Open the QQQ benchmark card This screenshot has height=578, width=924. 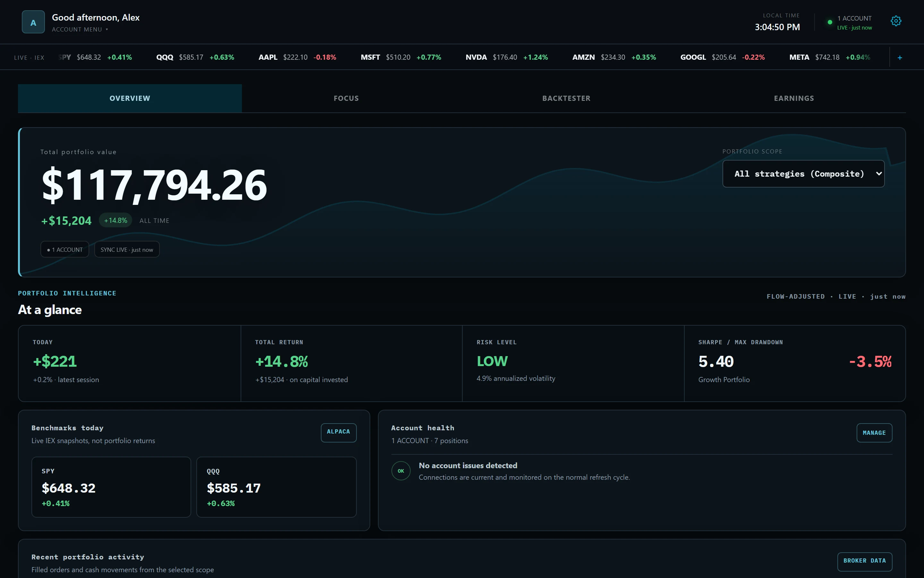pyautogui.click(x=277, y=487)
